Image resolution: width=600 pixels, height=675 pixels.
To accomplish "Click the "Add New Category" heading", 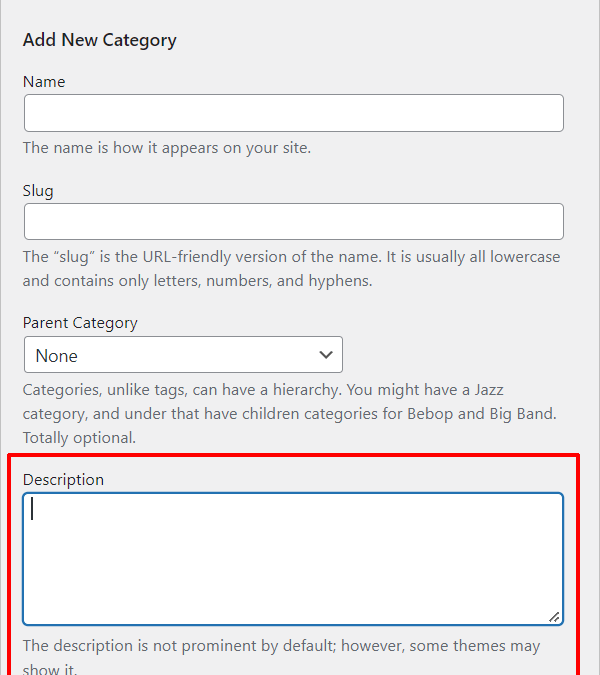I will pyautogui.click(x=100, y=40).
